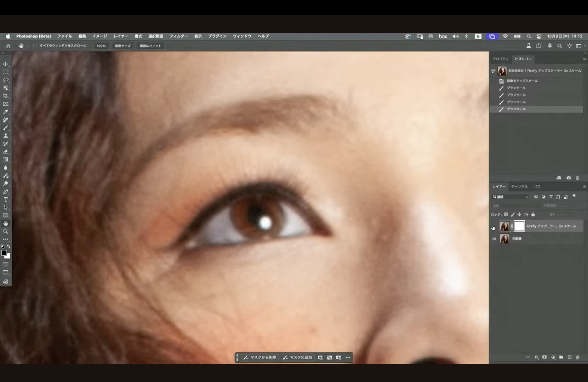Open the layer filter type dropdown

point(510,197)
